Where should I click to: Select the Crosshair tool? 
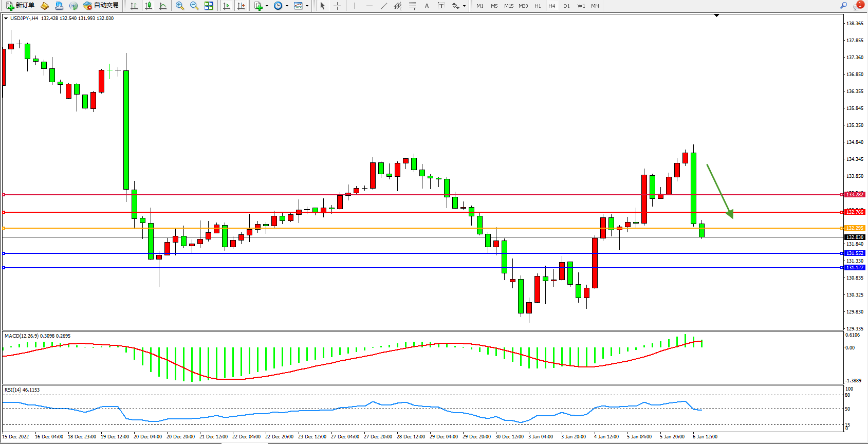337,6
